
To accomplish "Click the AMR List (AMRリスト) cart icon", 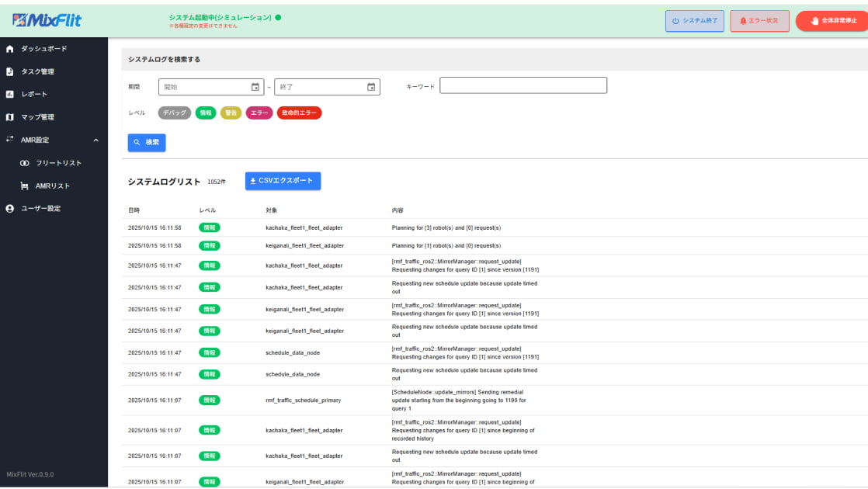I will coord(25,186).
